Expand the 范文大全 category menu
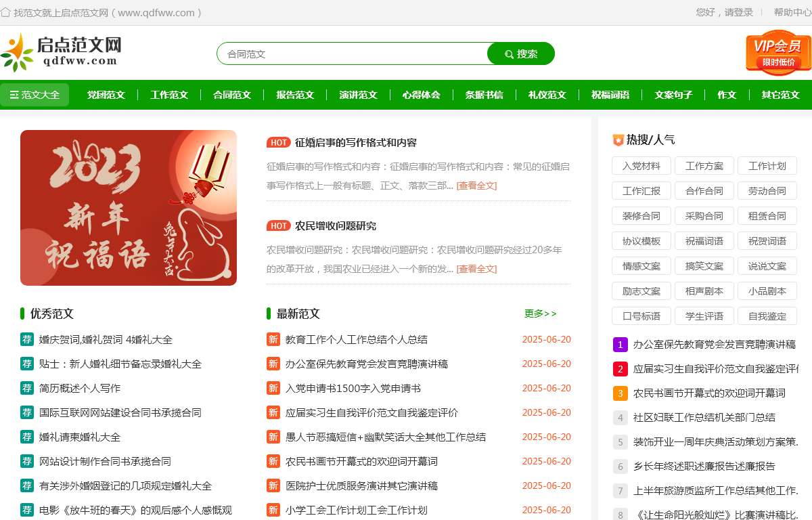Screen dimensions: 812x520 [35, 95]
